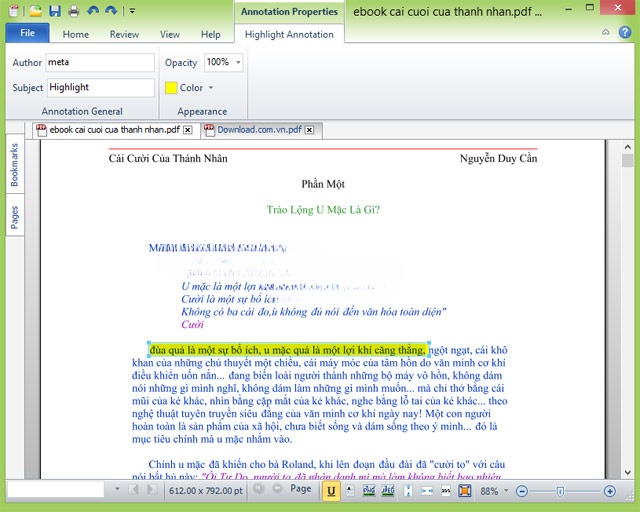This screenshot has height=512, width=640.
Task: Undo the last action with the left arrow
Action: (93, 11)
